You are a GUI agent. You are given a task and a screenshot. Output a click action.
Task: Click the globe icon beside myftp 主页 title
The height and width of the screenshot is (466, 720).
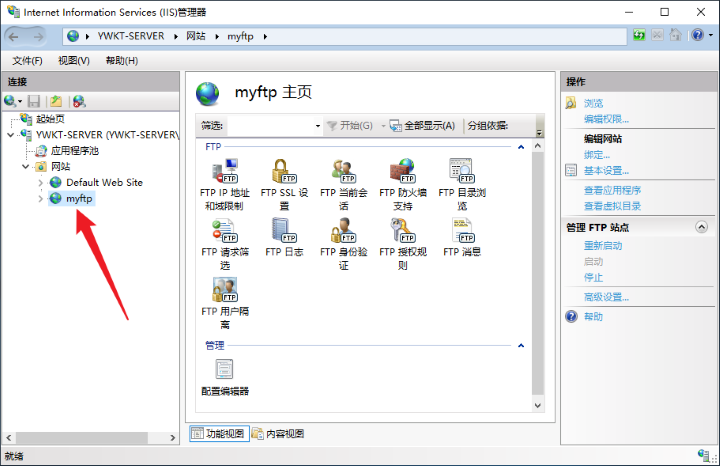[208, 94]
